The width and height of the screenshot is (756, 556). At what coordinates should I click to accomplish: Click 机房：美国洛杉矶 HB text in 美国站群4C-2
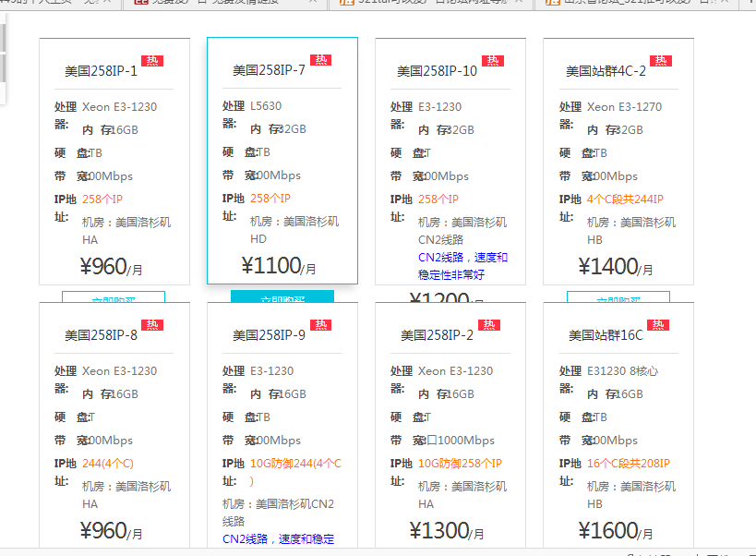pyautogui.click(x=631, y=231)
